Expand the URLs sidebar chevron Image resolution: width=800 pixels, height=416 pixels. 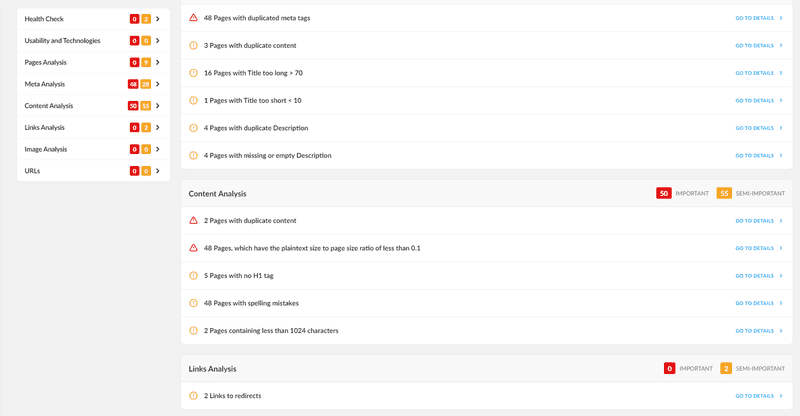pos(158,171)
